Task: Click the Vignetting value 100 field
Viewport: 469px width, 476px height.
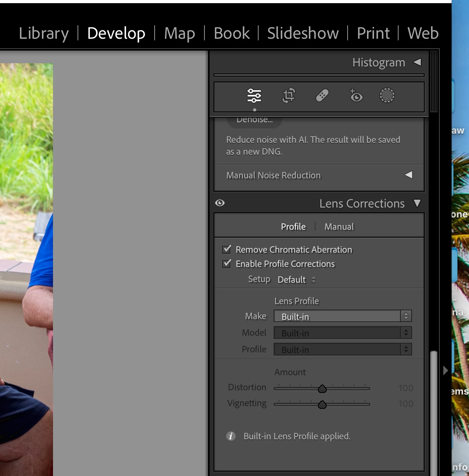Action: (406, 404)
